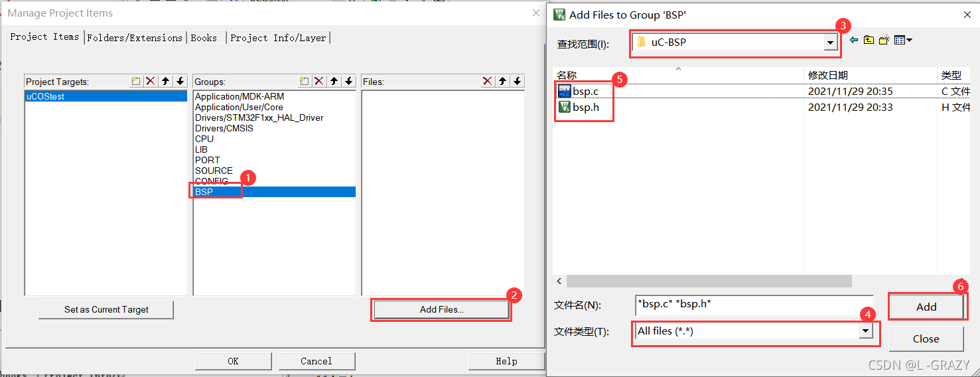Switch to Folders/Extensions tab
The image size is (980, 377).
coord(135,38)
